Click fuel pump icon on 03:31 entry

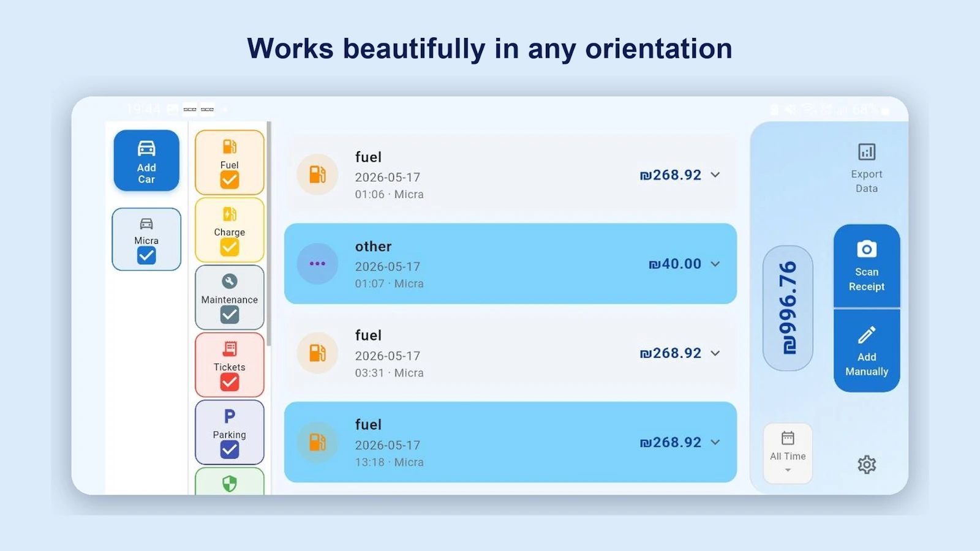coord(317,353)
